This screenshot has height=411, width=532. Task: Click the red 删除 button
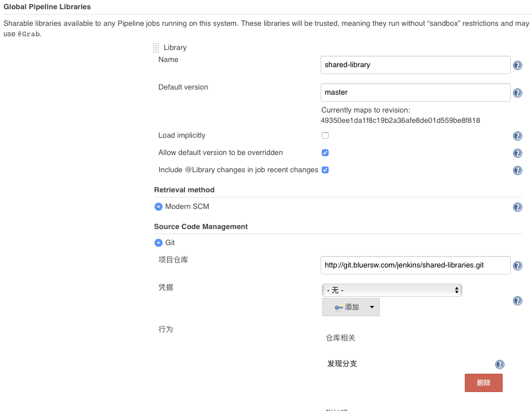tap(484, 383)
